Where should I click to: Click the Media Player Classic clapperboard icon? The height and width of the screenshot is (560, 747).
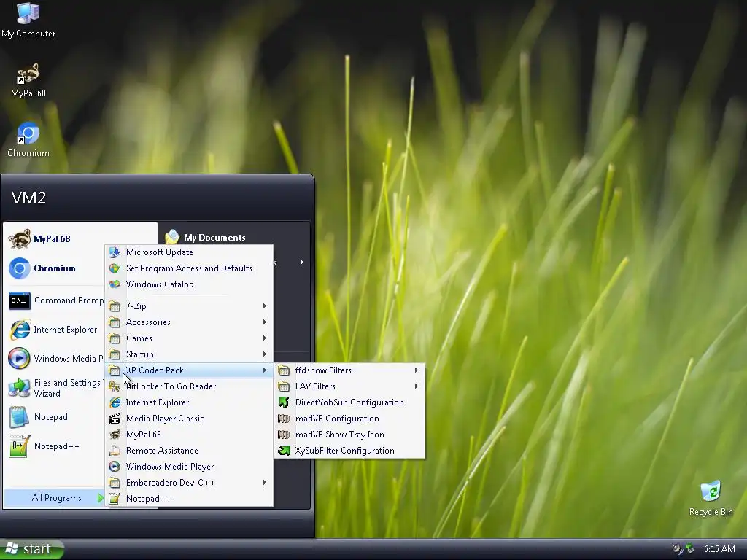click(115, 419)
